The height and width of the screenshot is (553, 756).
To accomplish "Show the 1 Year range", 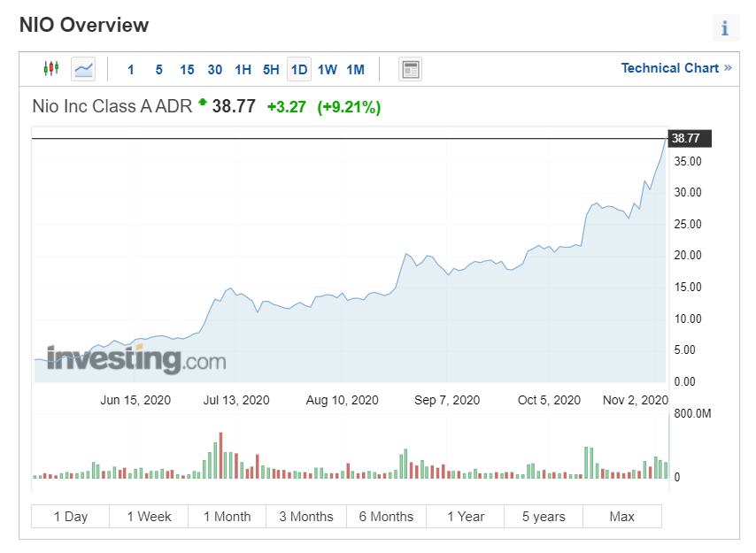I will [466, 517].
